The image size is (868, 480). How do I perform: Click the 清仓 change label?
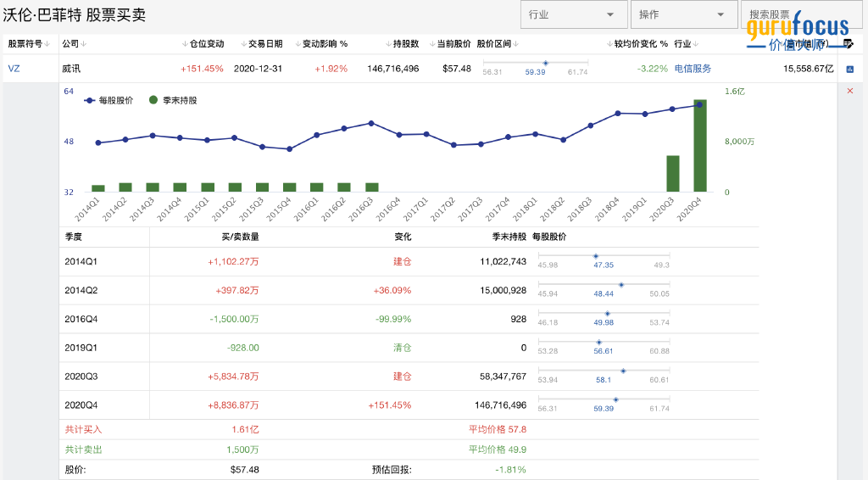tap(403, 348)
